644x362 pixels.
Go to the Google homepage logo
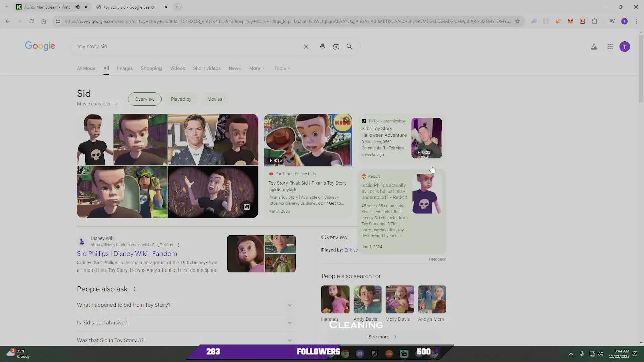(x=40, y=46)
